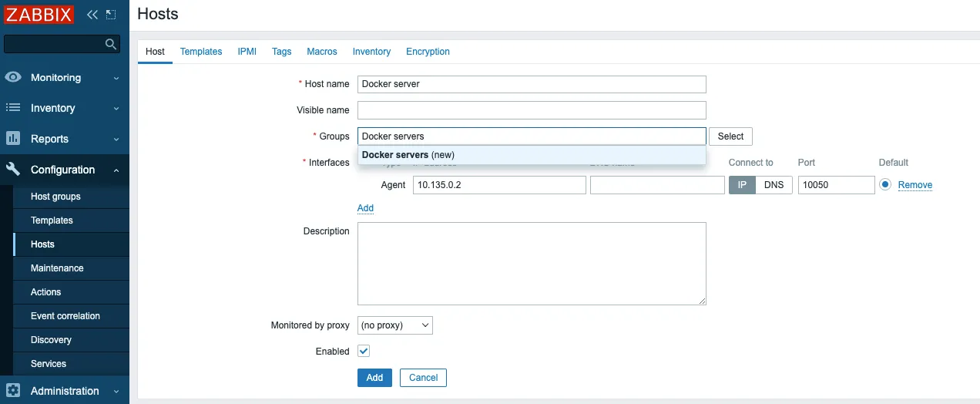Switch Connect to DNS
The height and width of the screenshot is (404, 980).
point(774,185)
